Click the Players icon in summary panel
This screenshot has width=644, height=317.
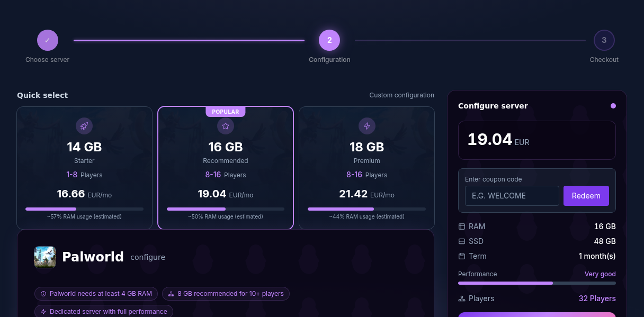pyautogui.click(x=462, y=298)
